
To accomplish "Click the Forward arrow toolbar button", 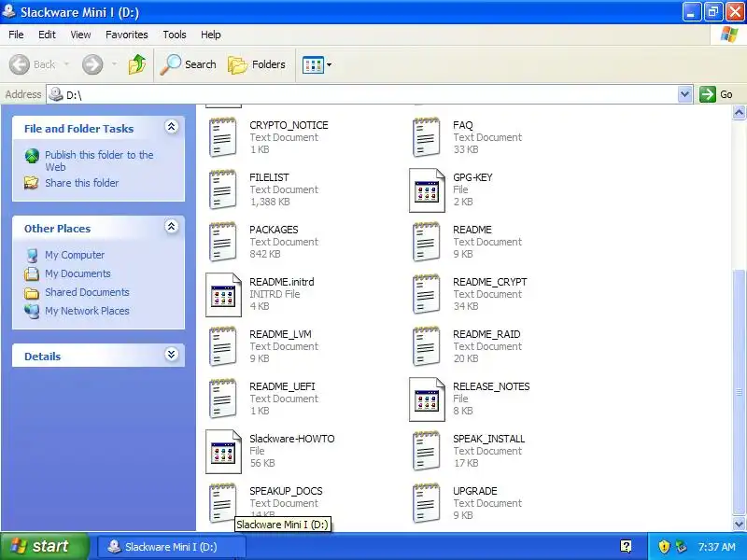I will tap(92, 64).
